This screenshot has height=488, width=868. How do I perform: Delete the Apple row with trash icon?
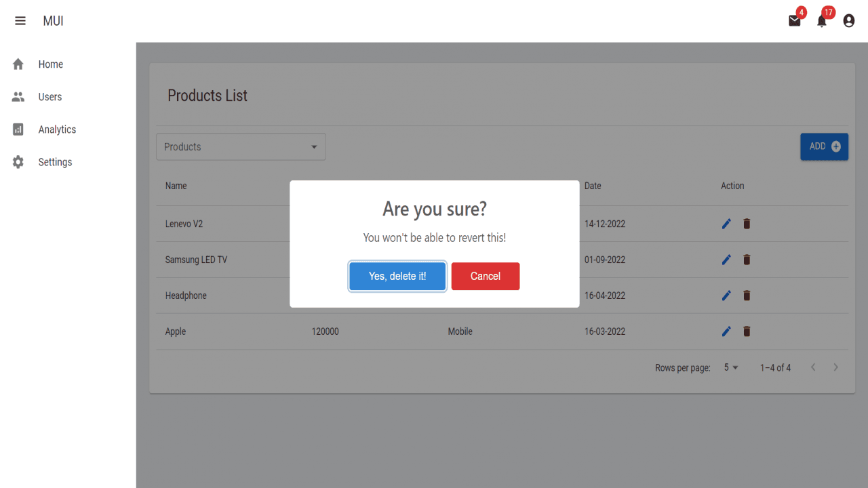pyautogui.click(x=747, y=331)
